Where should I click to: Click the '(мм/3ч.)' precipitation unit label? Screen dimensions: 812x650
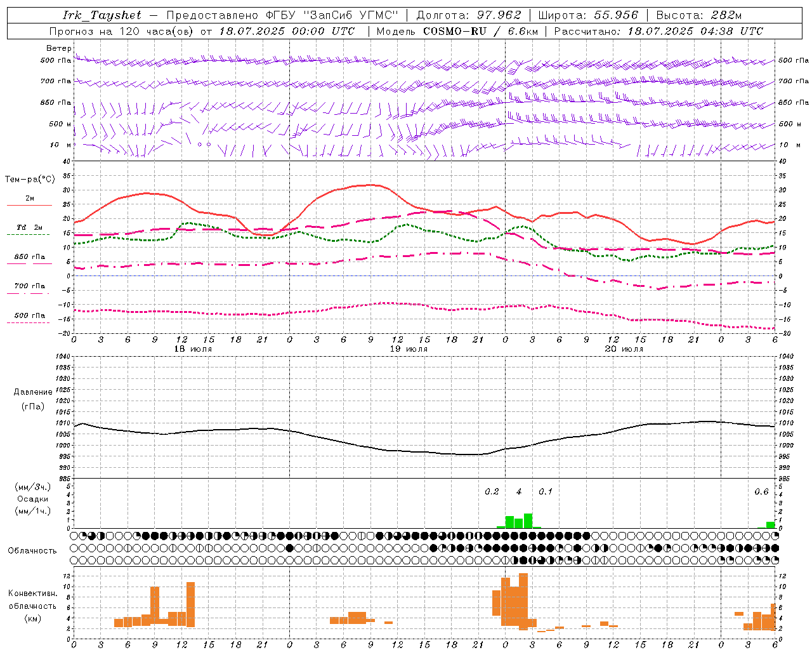coord(32,487)
